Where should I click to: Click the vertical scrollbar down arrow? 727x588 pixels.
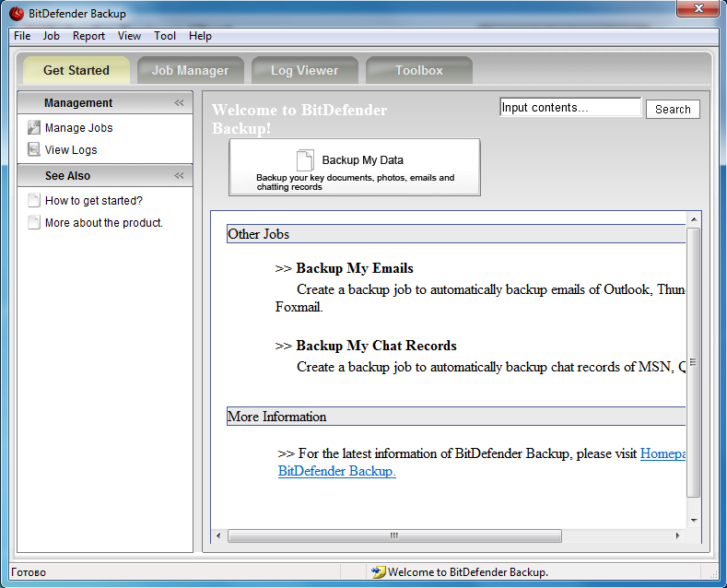(x=694, y=521)
